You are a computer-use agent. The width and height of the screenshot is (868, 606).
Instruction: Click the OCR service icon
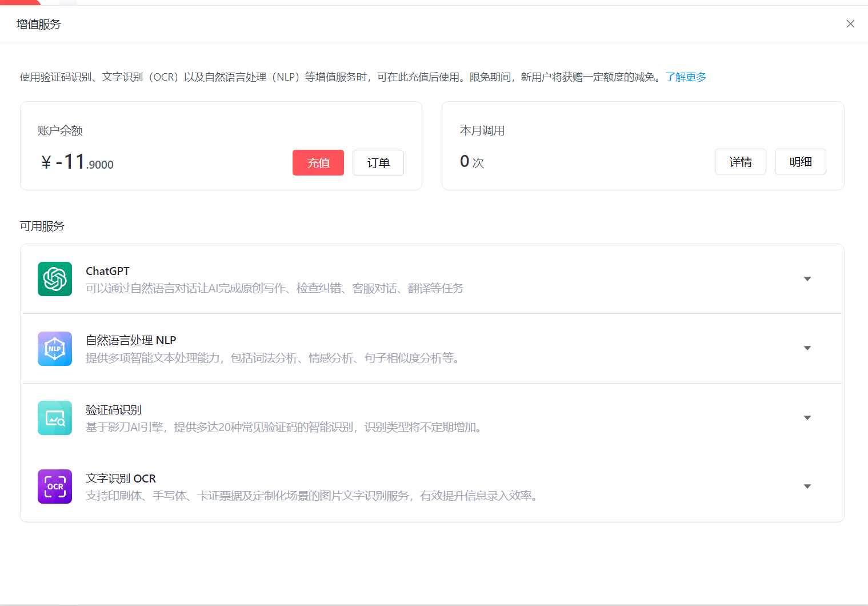click(55, 487)
